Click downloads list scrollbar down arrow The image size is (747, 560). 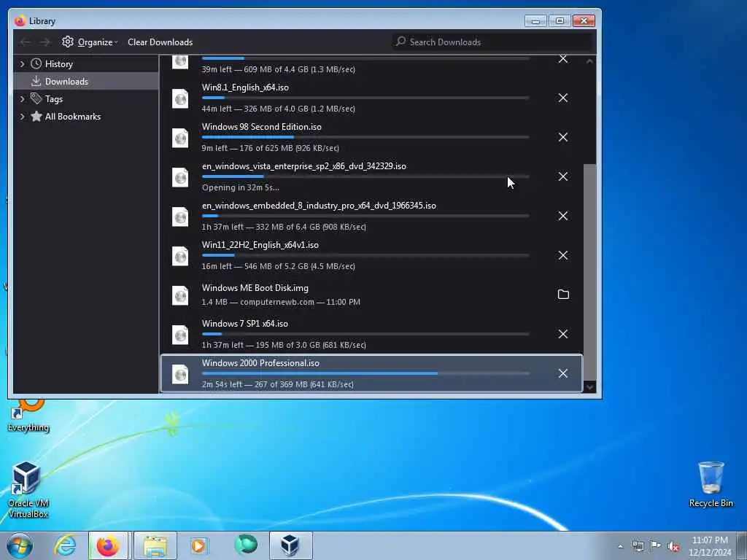pos(589,387)
